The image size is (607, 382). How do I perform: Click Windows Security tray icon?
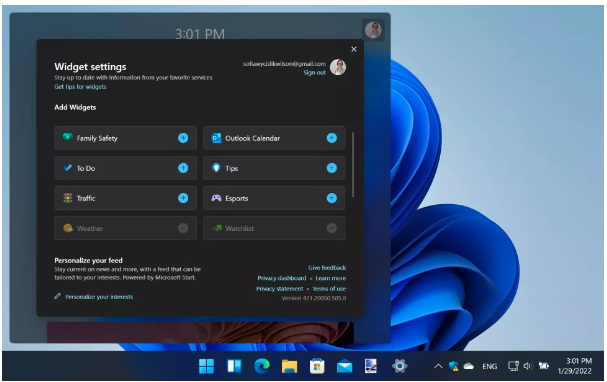click(x=454, y=366)
